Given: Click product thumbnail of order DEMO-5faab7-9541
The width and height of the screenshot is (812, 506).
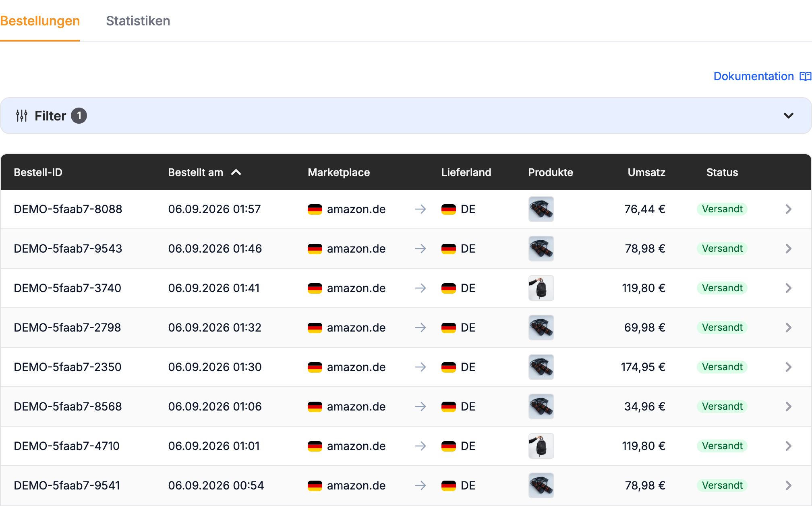Looking at the screenshot, I should click(x=541, y=485).
